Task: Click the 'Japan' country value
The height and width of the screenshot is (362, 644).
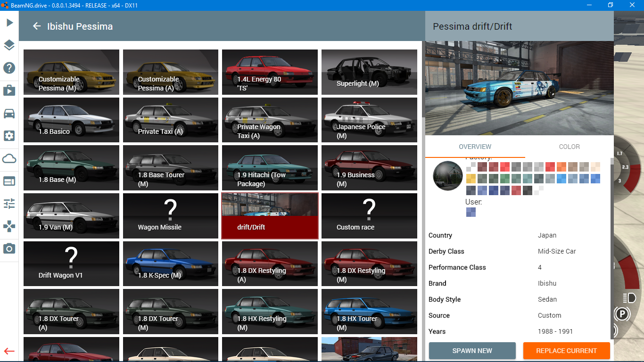Action: click(x=547, y=235)
